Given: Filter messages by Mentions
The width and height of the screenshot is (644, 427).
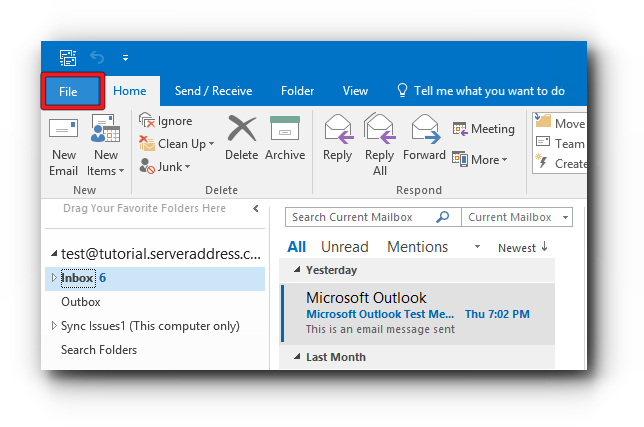Looking at the screenshot, I should pos(417,247).
